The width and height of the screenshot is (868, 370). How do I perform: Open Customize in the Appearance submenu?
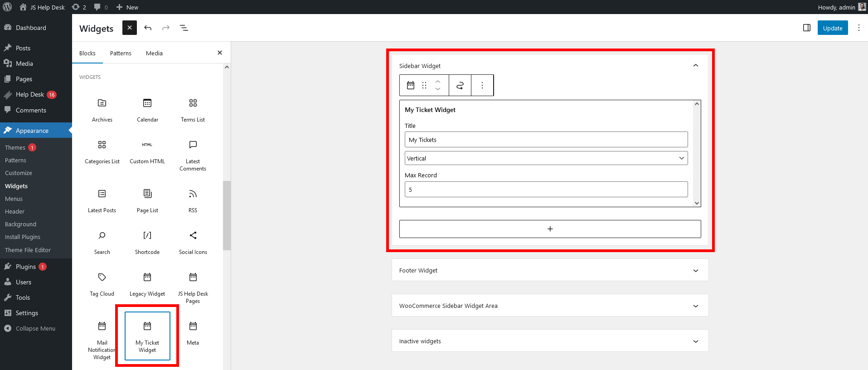19,173
